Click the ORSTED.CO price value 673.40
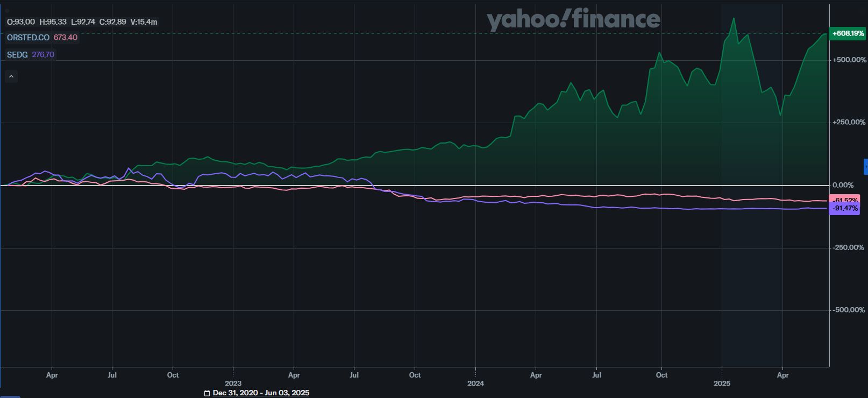 click(66, 38)
